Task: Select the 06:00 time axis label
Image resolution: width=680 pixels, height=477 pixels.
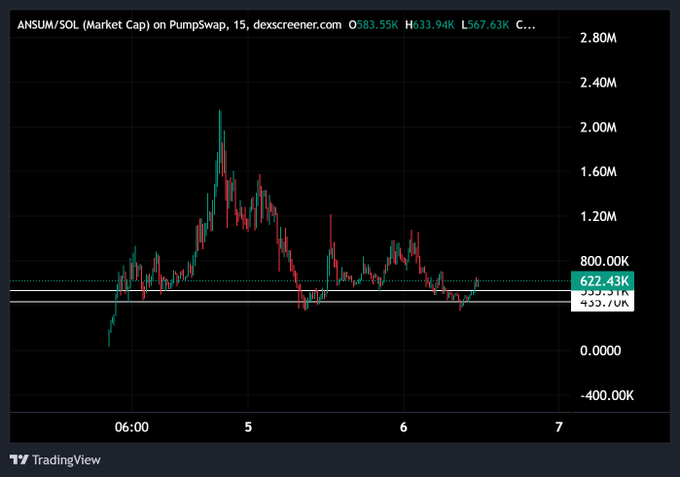Action: click(x=131, y=427)
